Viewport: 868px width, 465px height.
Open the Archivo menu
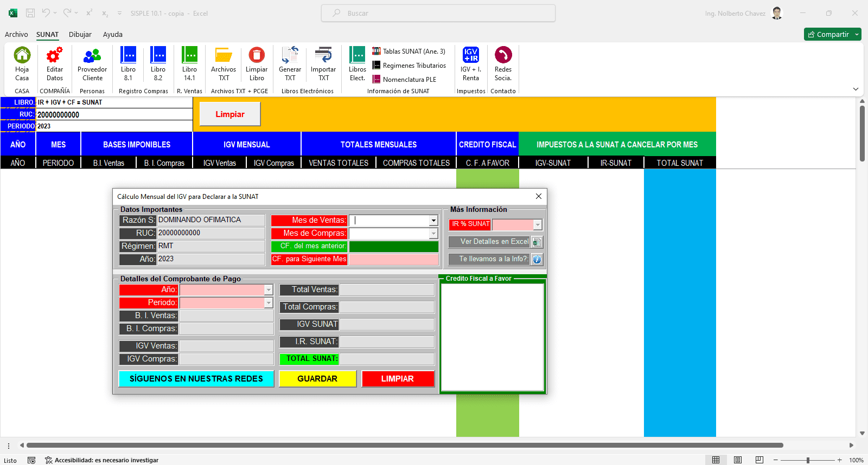click(x=16, y=34)
